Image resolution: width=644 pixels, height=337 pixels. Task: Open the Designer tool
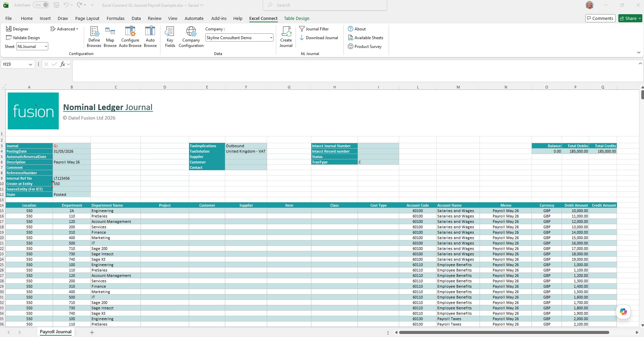coord(17,29)
